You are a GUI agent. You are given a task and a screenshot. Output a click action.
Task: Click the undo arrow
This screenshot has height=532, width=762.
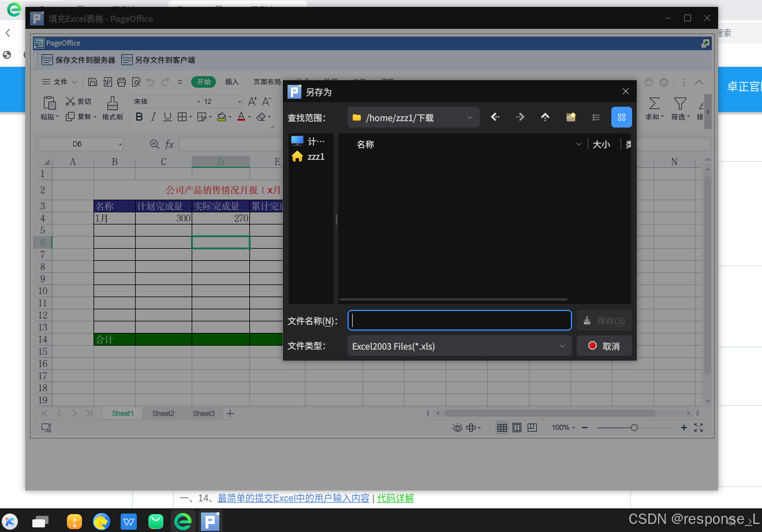(x=151, y=82)
